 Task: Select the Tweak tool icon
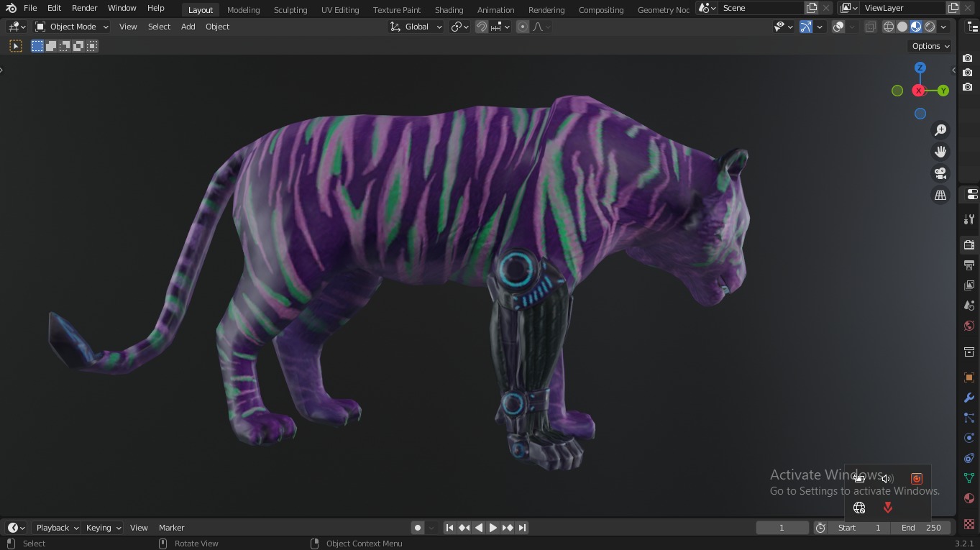coord(16,46)
